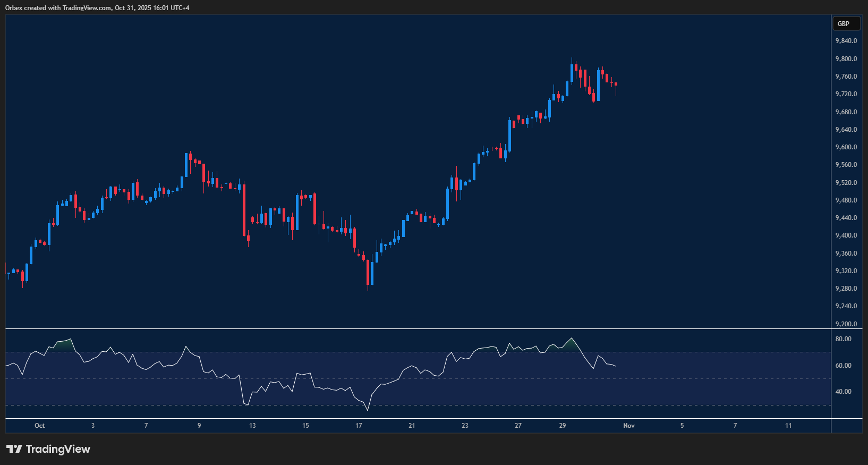Click the 9,640.0 price axis label

click(x=846, y=130)
